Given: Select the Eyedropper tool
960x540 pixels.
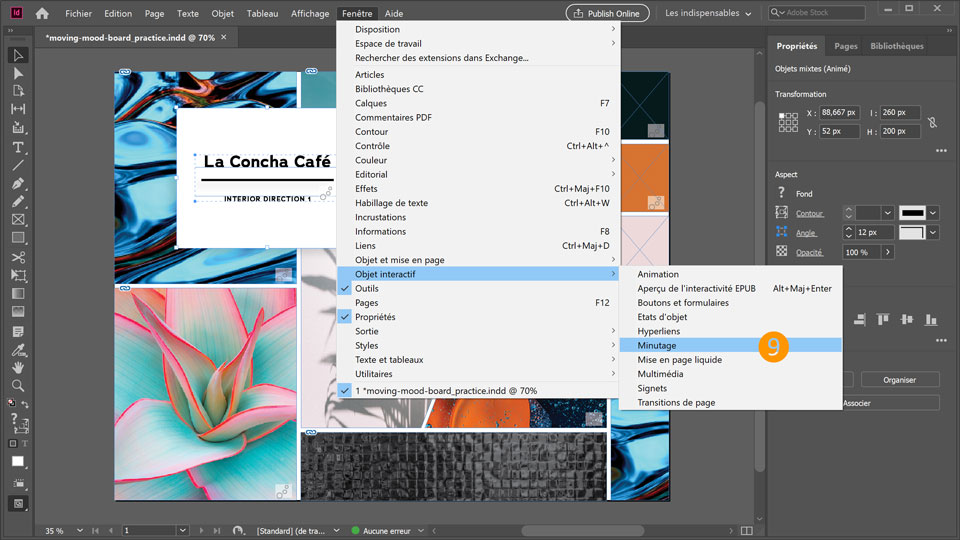Looking at the screenshot, I should [18, 350].
